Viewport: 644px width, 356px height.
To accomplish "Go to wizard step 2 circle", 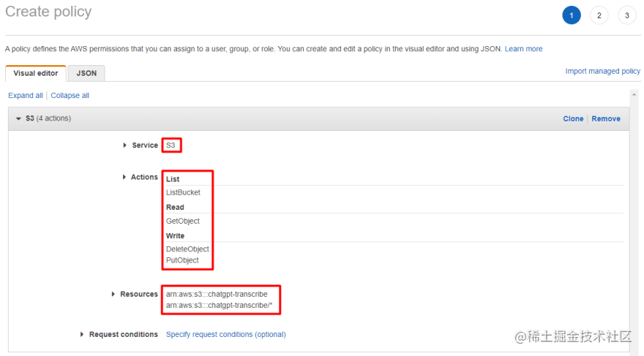I will tap(599, 15).
